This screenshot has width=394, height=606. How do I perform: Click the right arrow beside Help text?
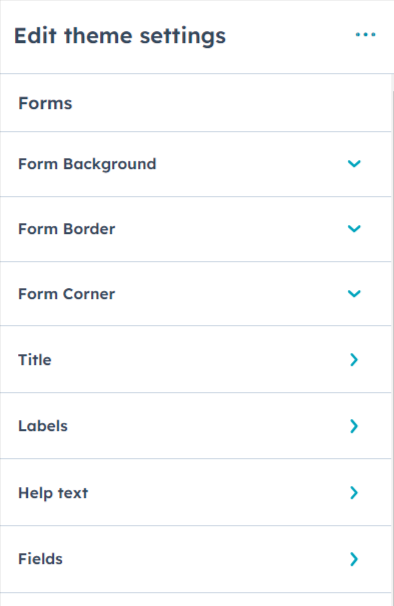[x=354, y=492]
